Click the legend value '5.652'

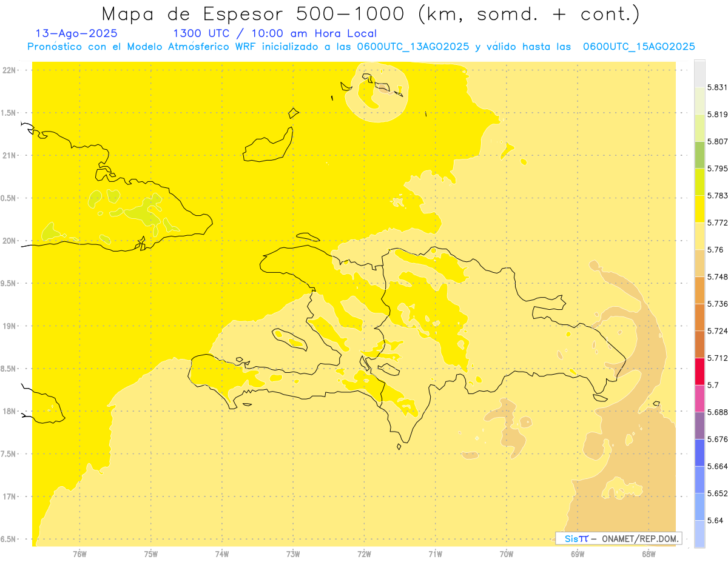tap(717, 493)
